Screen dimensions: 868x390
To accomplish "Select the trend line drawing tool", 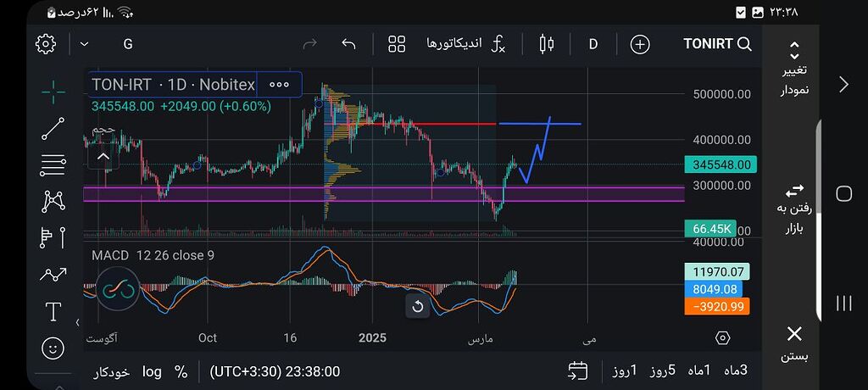I will (x=53, y=128).
